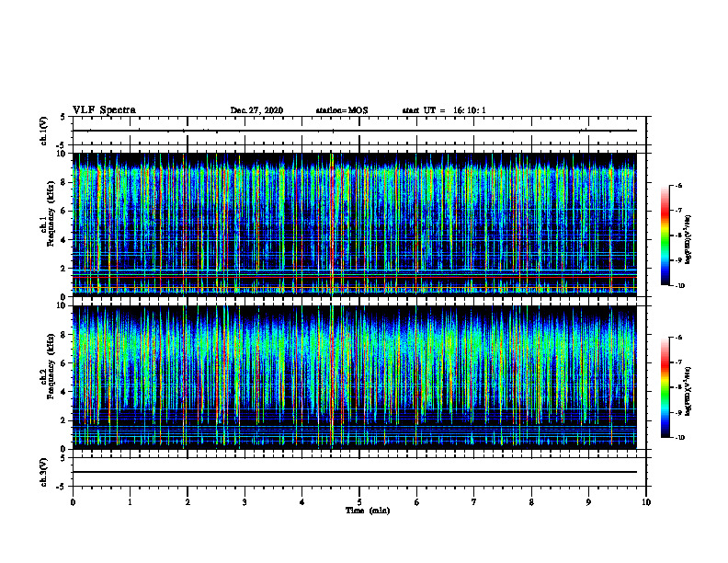The height and width of the screenshot is (563, 728).
Task: Click the "station=MOS" header label
Action: tap(342, 110)
